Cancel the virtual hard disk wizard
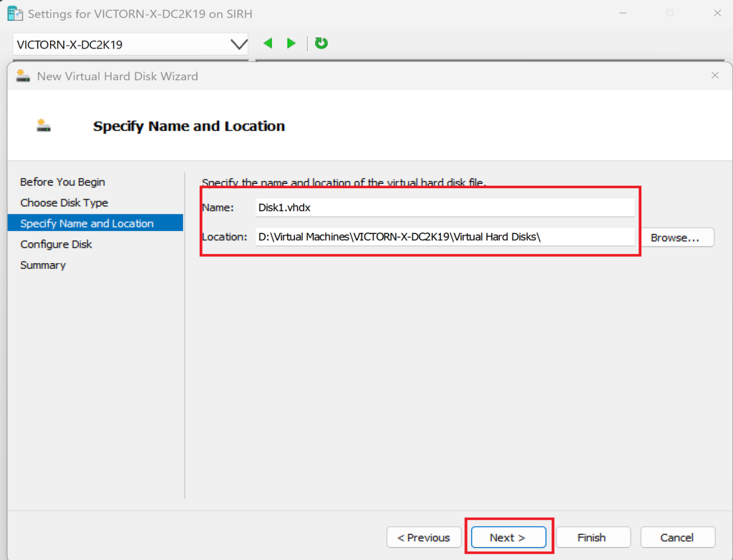The width and height of the screenshot is (733, 560). coord(677,537)
